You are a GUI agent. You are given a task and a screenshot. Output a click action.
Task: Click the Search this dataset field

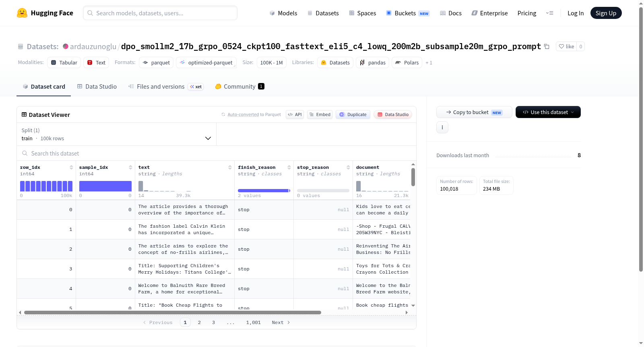pos(217,153)
